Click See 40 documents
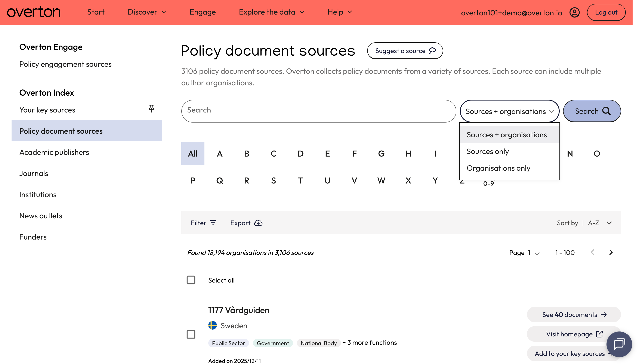The width and height of the screenshot is (639, 364). pos(574,315)
